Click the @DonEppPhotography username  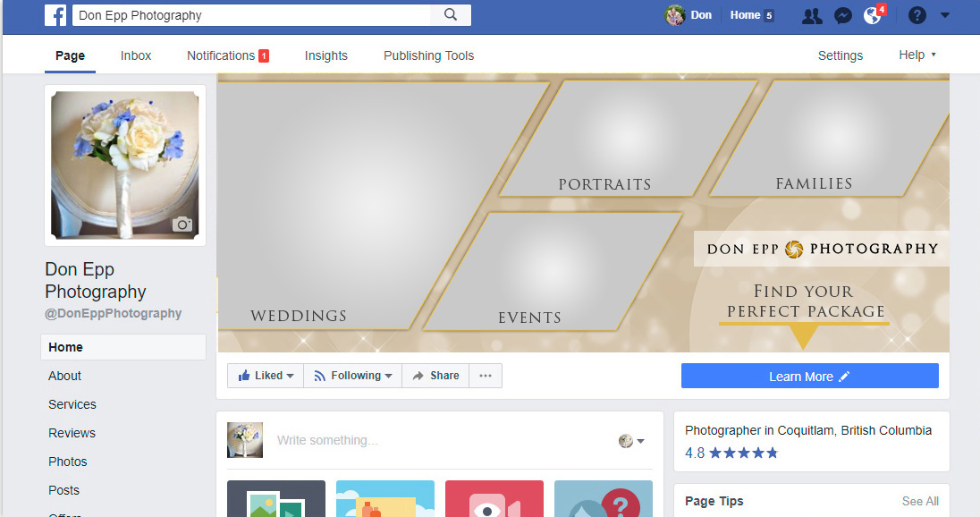[114, 313]
